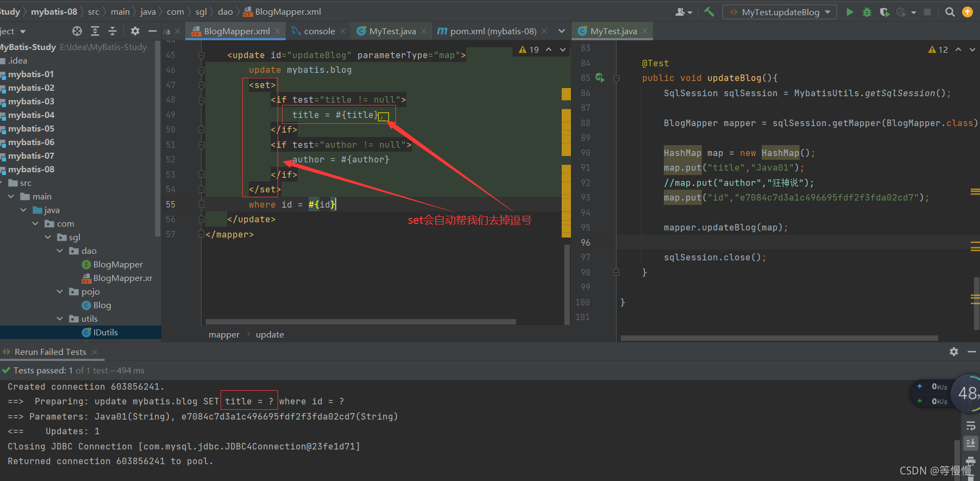This screenshot has width=980, height=481.
Task: Collapse the dao package in tree
Action: click(60, 251)
